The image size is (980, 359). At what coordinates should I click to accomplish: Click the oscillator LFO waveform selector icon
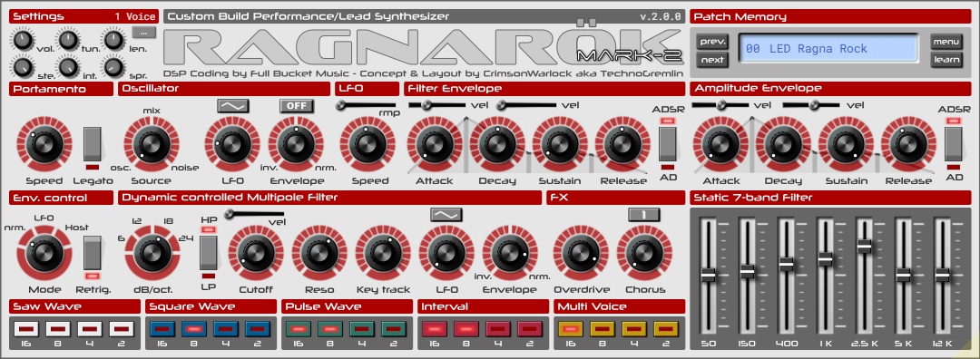point(233,105)
